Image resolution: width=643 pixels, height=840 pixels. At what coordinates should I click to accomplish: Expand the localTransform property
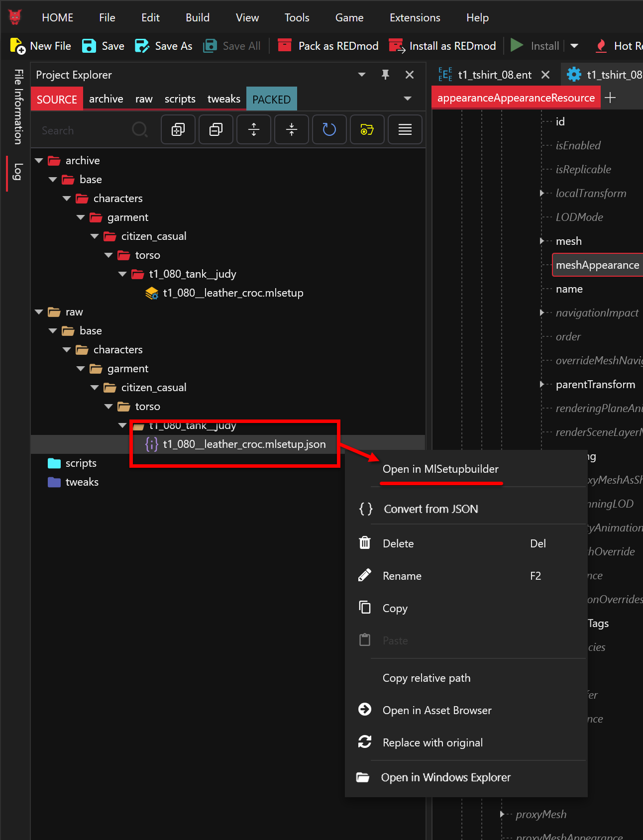(x=542, y=193)
